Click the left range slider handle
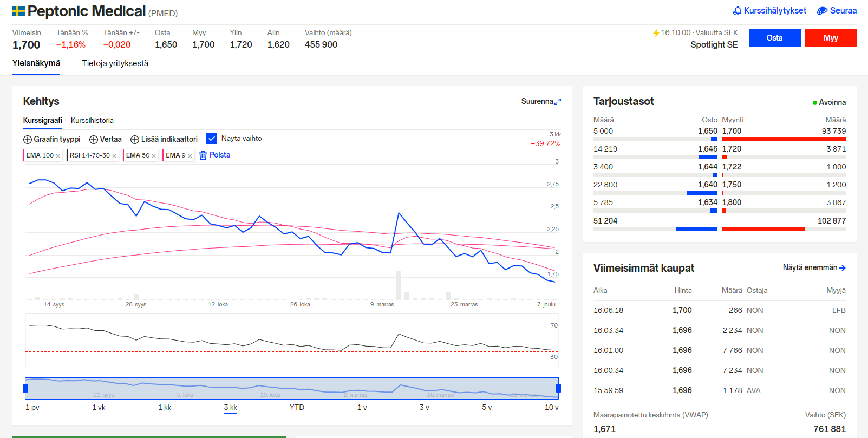Screen dimensions: 868x438 coord(25,388)
